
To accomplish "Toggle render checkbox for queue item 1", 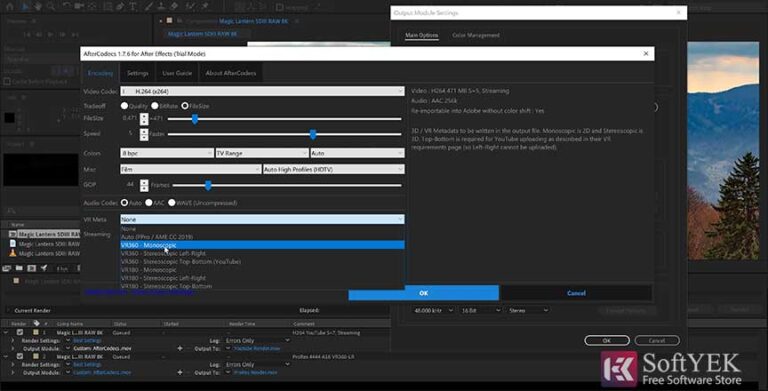I will (20, 332).
